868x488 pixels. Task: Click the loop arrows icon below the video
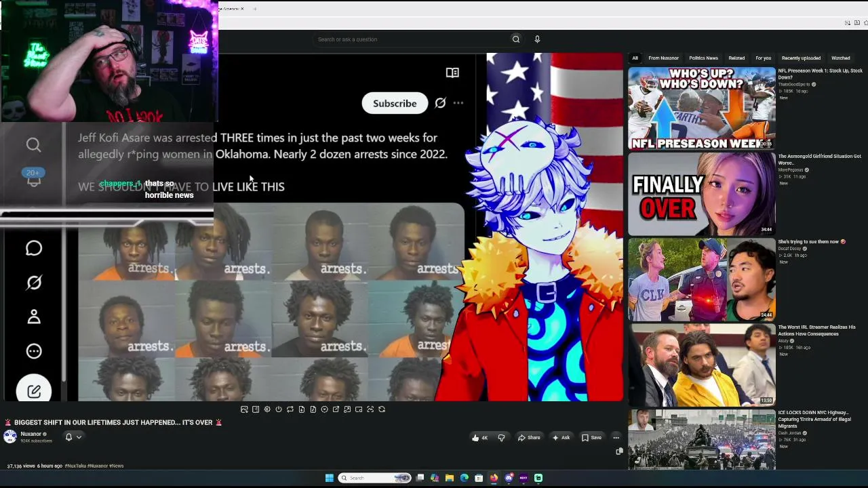coord(290,409)
